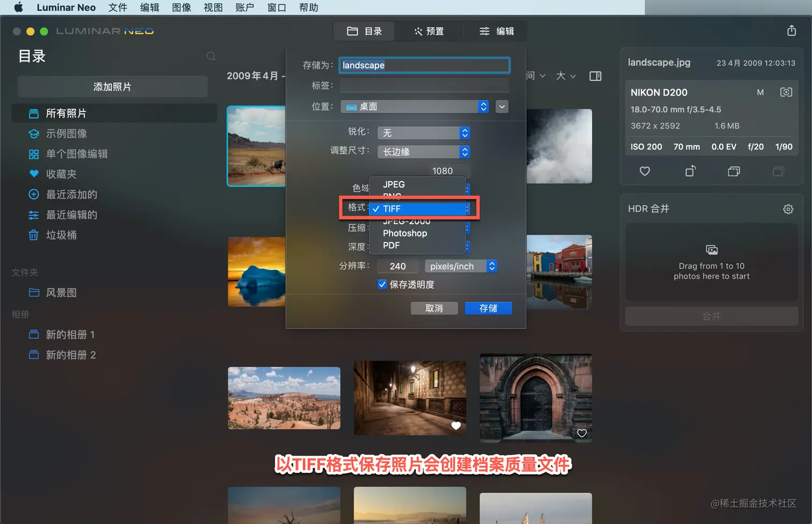Toggle favorite heart on the night street photo
The image size is (812, 524).
point(456,426)
